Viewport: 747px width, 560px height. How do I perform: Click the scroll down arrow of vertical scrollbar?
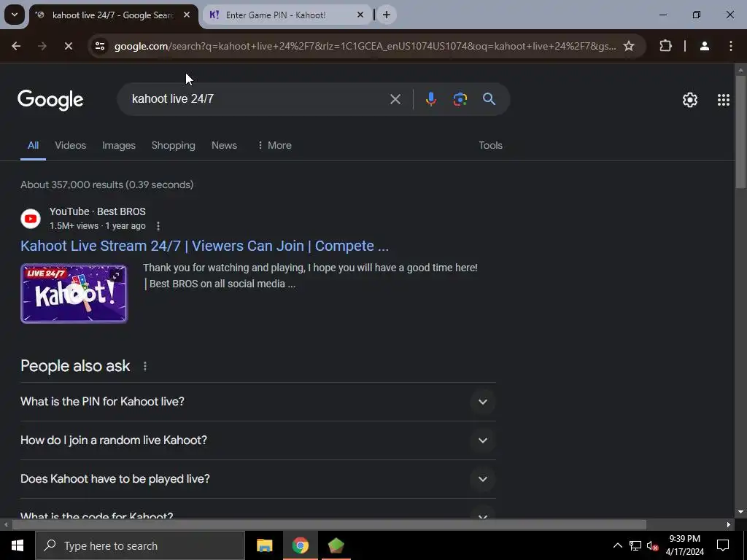(x=740, y=512)
